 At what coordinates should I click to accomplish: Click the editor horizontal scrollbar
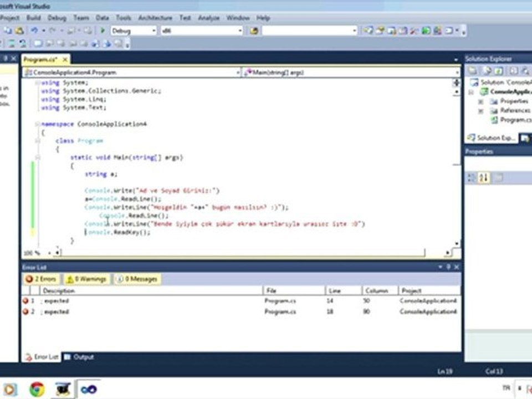click(x=253, y=253)
